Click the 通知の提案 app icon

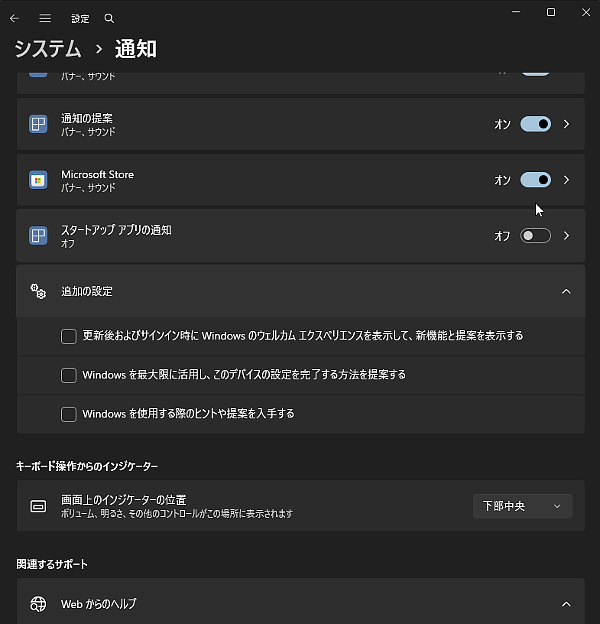tap(38, 124)
